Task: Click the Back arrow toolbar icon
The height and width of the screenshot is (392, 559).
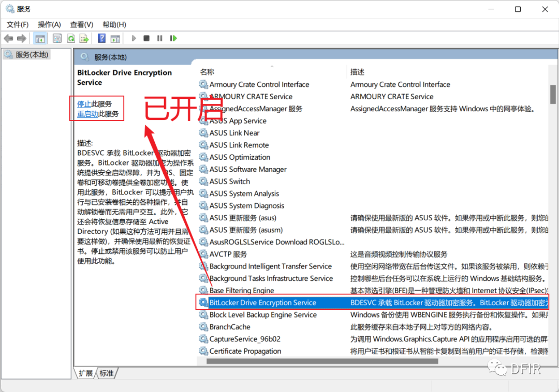Action: click(x=9, y=38)
